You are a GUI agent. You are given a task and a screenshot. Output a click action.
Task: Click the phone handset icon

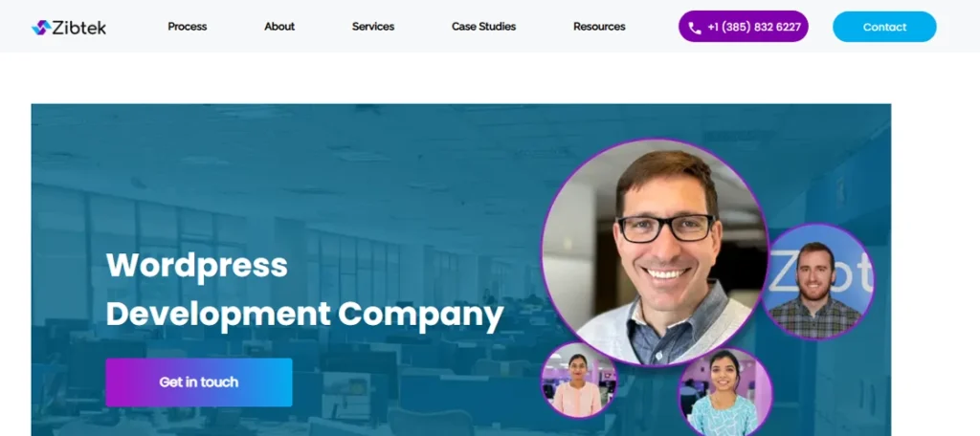(x=695, y=28)
